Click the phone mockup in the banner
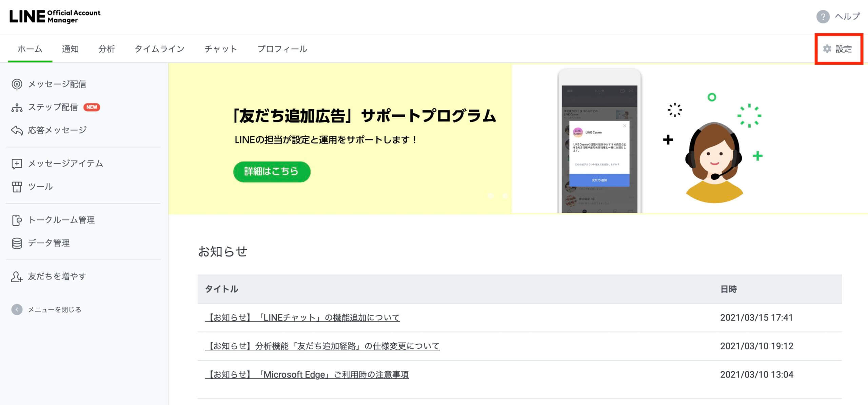The image size is (868, 405). point(599,141)
